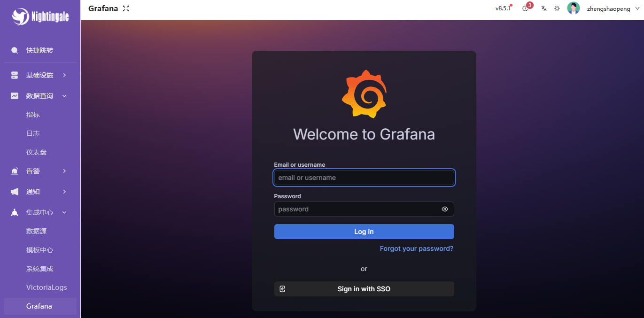Click the 告警 alarm icon

pos(15,171)
